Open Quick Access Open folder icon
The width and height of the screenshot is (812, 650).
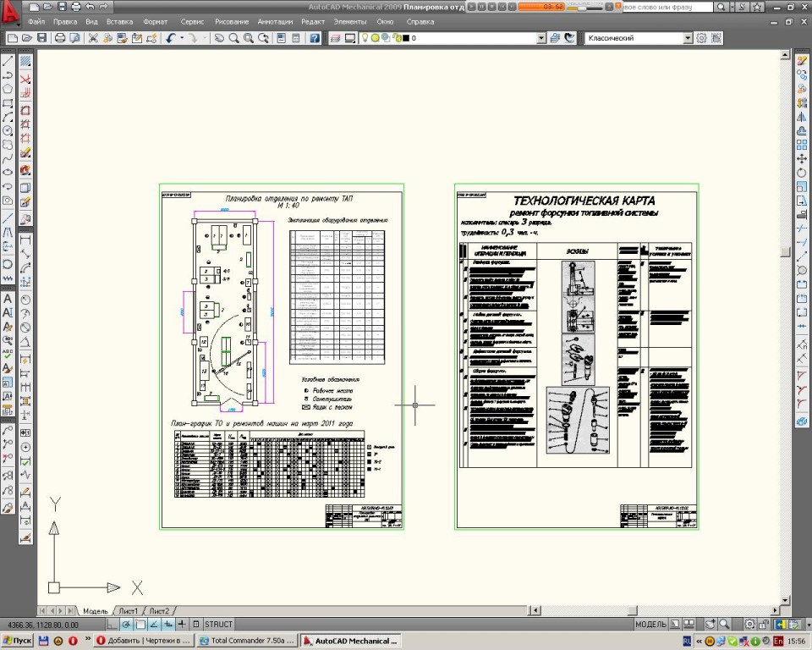[x=47, y=7]
